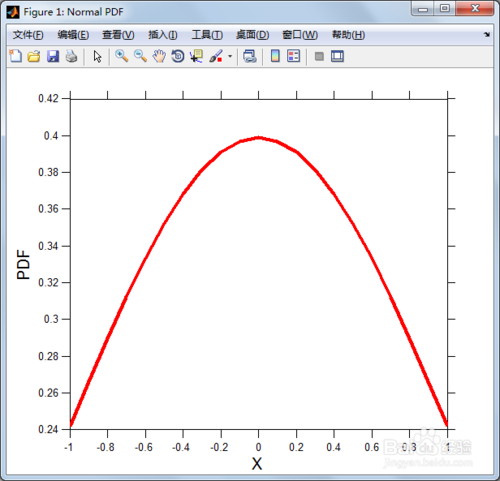Click the Brush data tool icon
The image size is (500, 481).
(216, 56)
